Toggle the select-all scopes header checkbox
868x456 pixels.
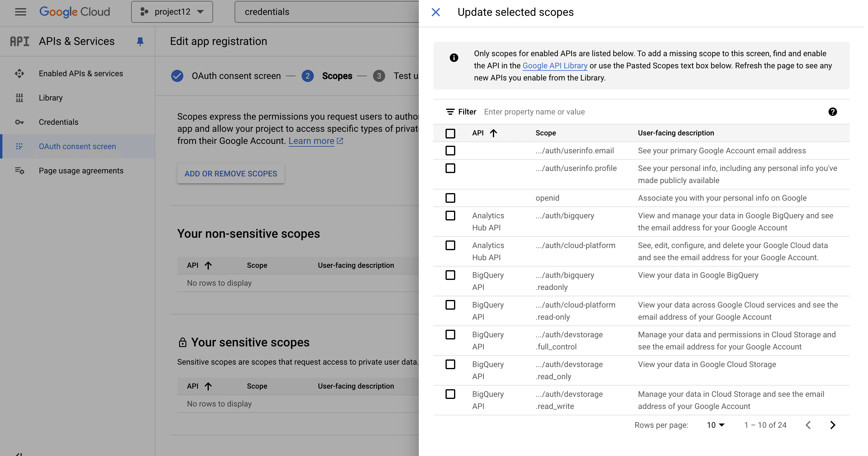pos(450,134)
